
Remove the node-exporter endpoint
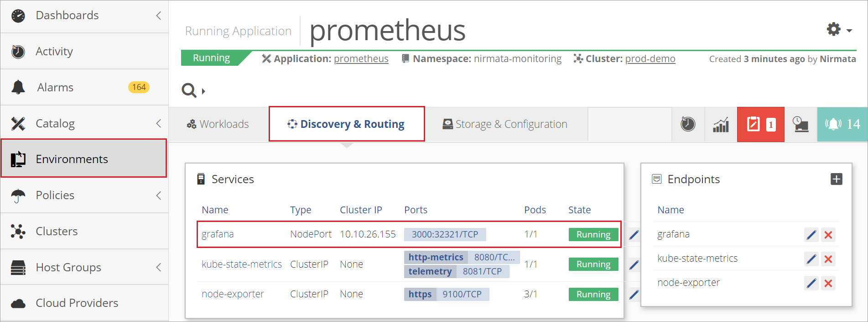(828, 283)
